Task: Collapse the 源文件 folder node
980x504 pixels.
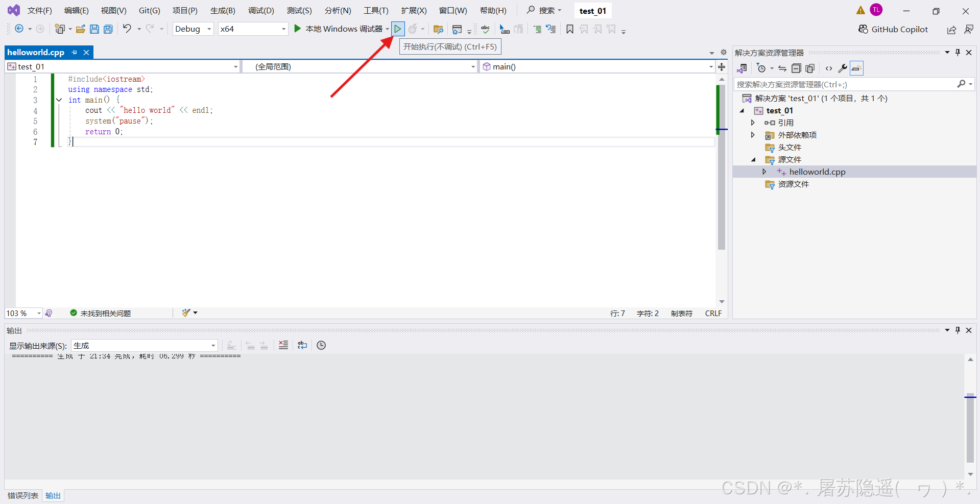Action: pos(753,159)
